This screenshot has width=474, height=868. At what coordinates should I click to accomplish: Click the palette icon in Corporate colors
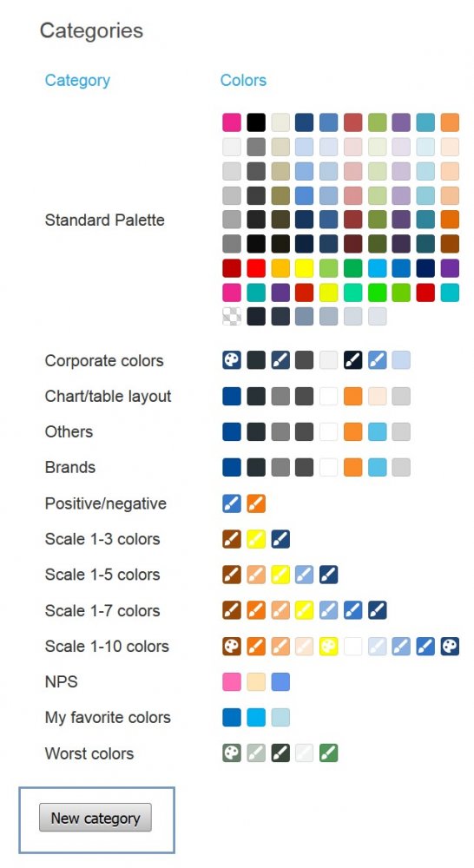(232, 360)
